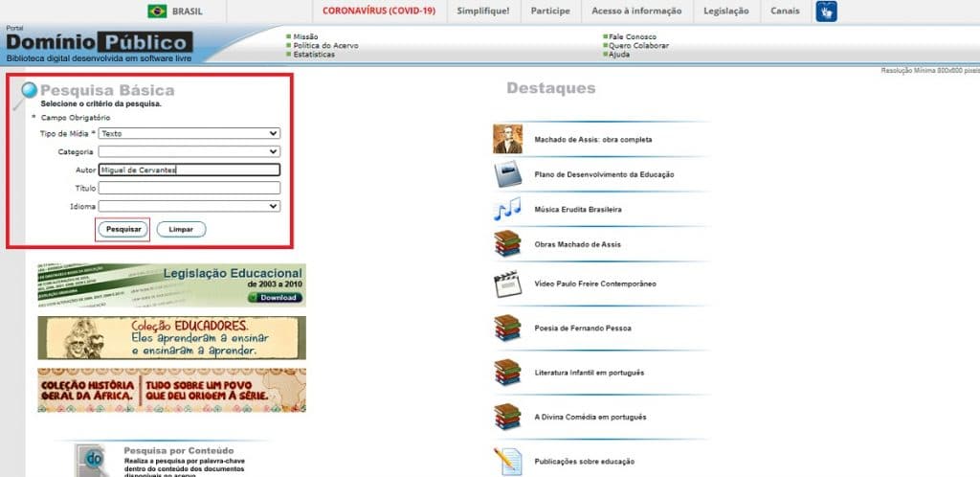
Task: Click the books icon beside Poesia de Fernando Pessoa
Action: pyautogui.click(x=507, y=328)
